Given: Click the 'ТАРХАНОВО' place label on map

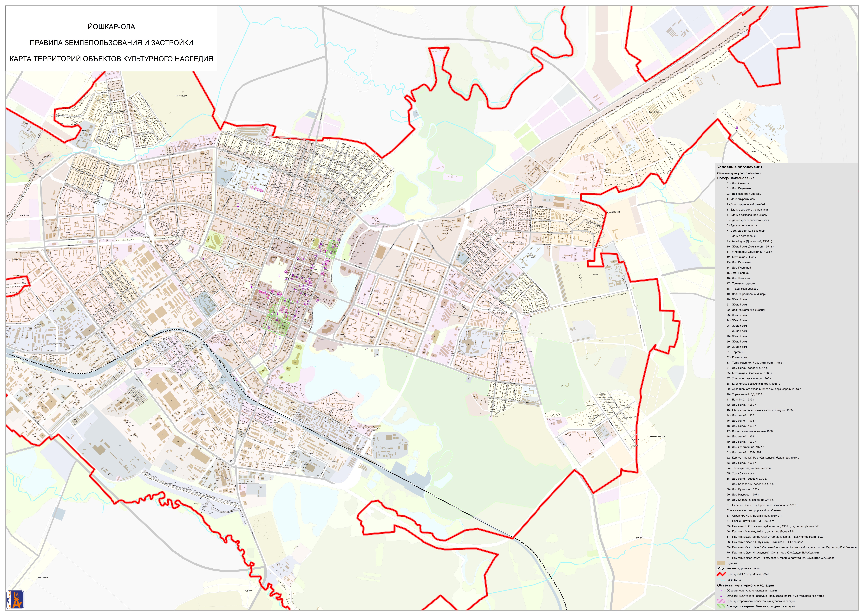Looking at the screenshot, I should coord(181,96).
